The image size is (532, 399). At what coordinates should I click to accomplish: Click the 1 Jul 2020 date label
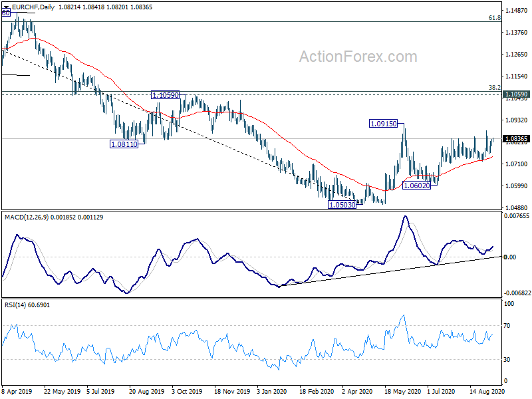(441, 391)
